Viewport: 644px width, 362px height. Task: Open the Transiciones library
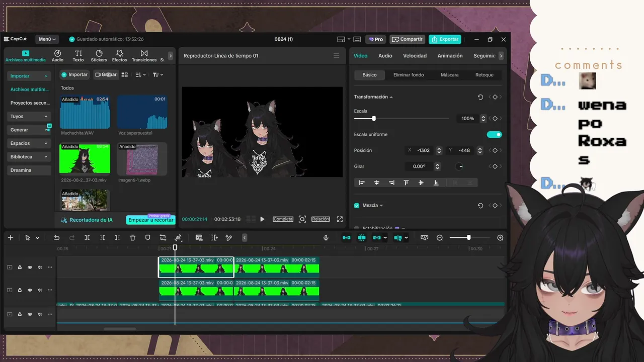coord(144,56)
